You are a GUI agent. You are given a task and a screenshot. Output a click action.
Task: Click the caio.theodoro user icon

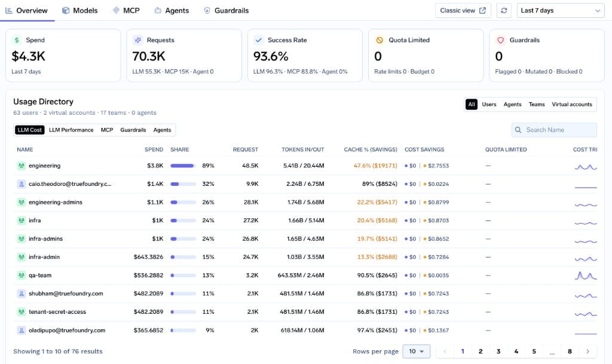pos(22,184)
